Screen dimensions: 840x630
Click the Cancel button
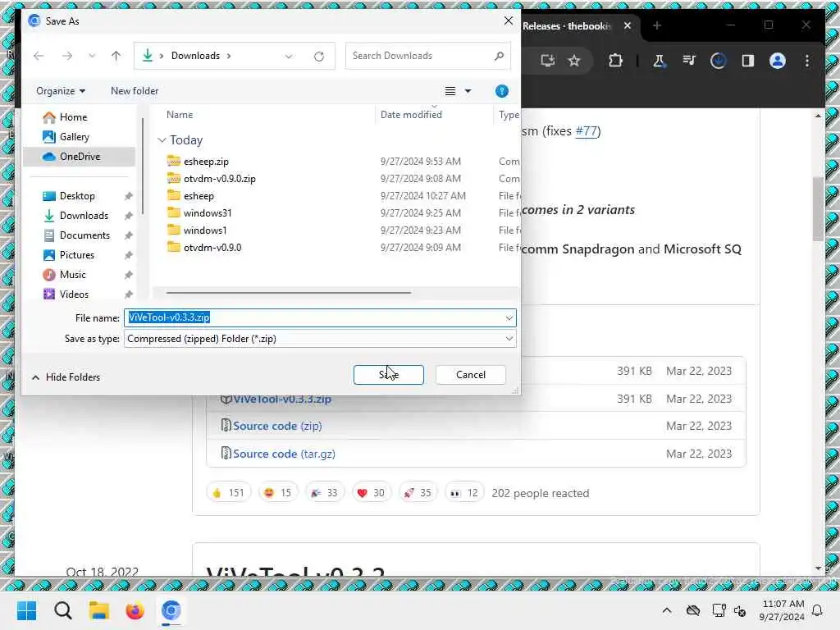click(x=470, y=375)
